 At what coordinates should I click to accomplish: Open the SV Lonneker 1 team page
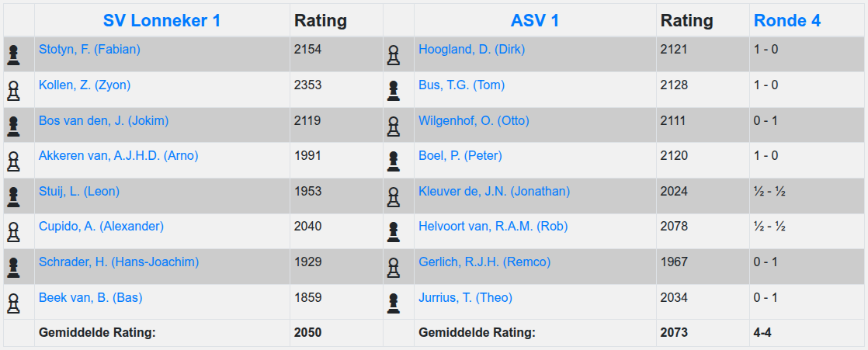pos(161,21)
